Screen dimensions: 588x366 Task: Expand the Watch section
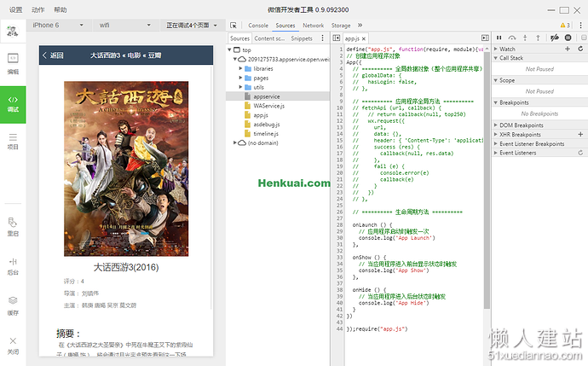point(495,49)
